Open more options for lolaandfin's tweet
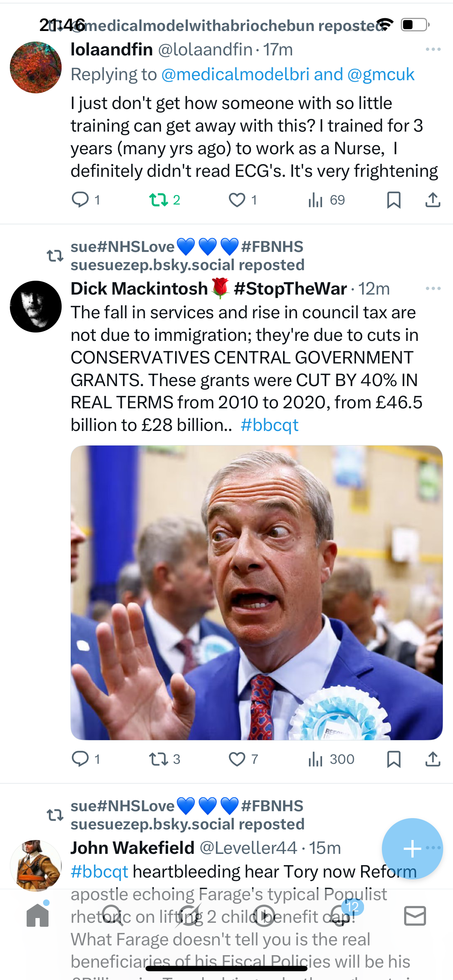The height and width of the screenshot is (980, 453). pos(433,50)
